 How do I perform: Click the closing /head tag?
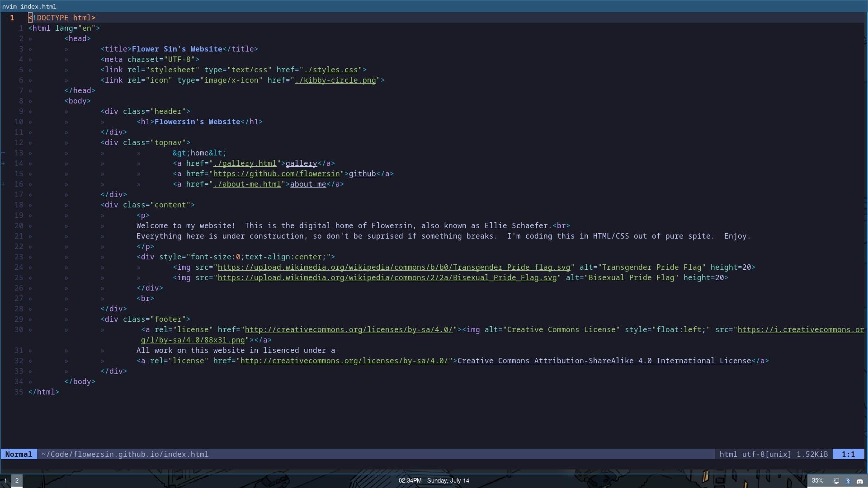[80, 90]
